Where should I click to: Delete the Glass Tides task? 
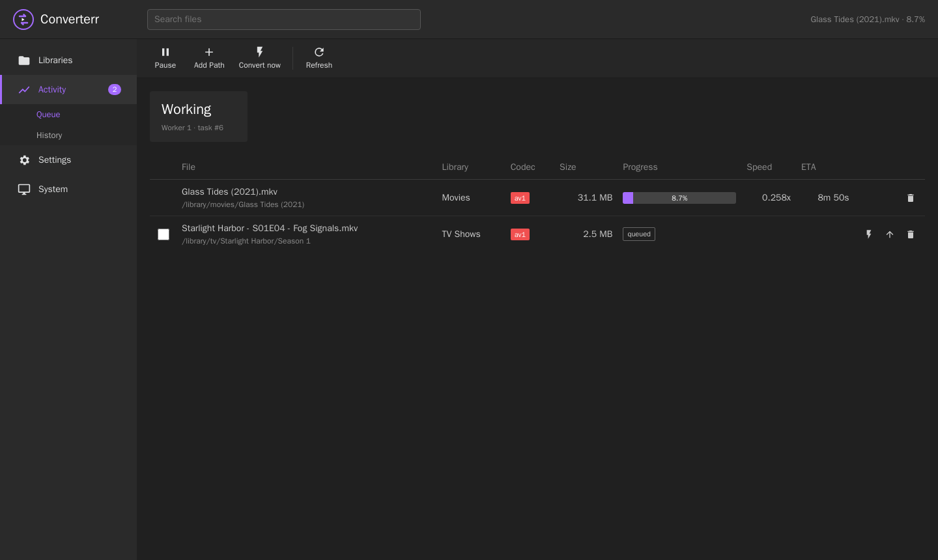pos(911,198)
